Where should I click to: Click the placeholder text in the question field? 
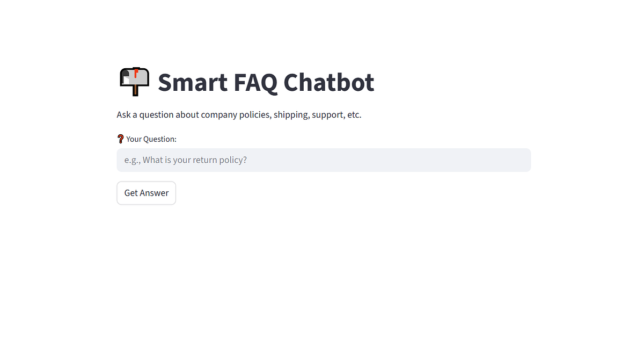[185, 160]
